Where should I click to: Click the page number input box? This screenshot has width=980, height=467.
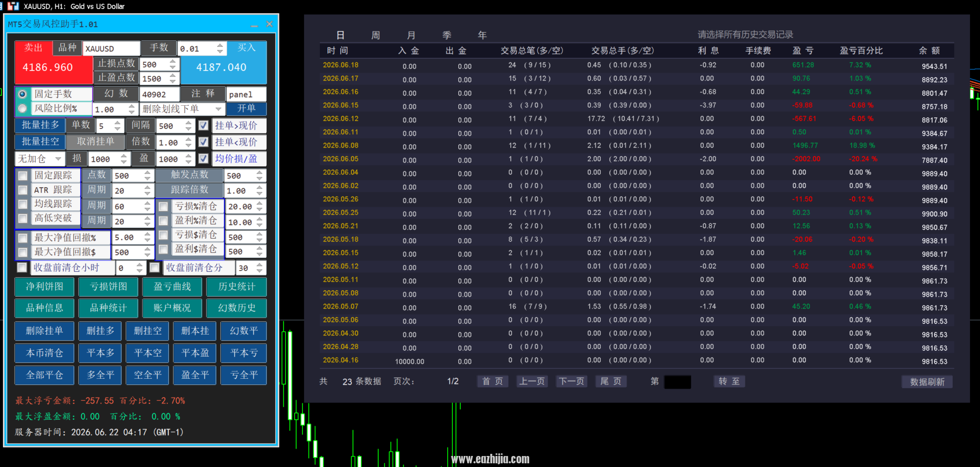coord(678,382)
